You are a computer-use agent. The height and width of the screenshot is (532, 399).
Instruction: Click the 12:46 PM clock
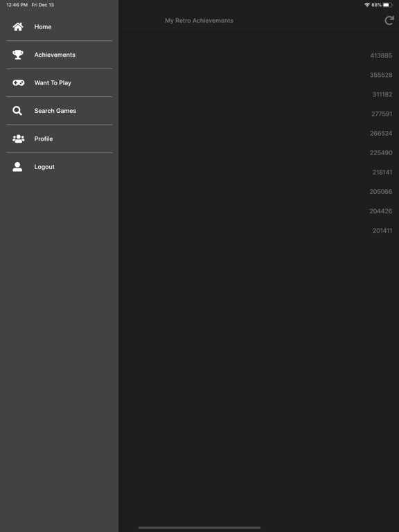tap(17, 5)
